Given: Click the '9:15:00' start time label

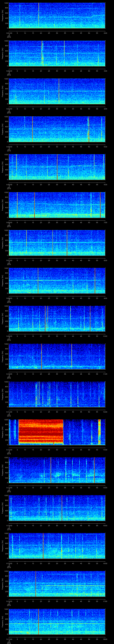Looking at the screenshot, I should pos(9,563).
